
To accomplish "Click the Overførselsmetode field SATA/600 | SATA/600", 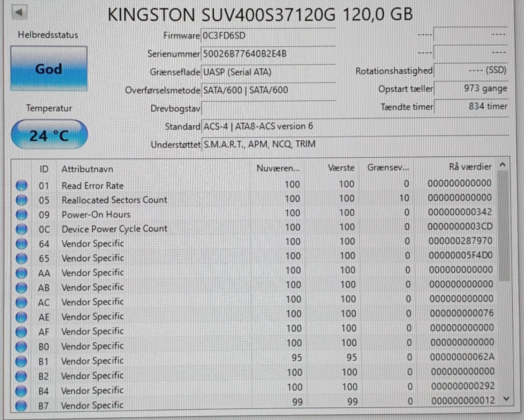I will [x=268, y=90].
